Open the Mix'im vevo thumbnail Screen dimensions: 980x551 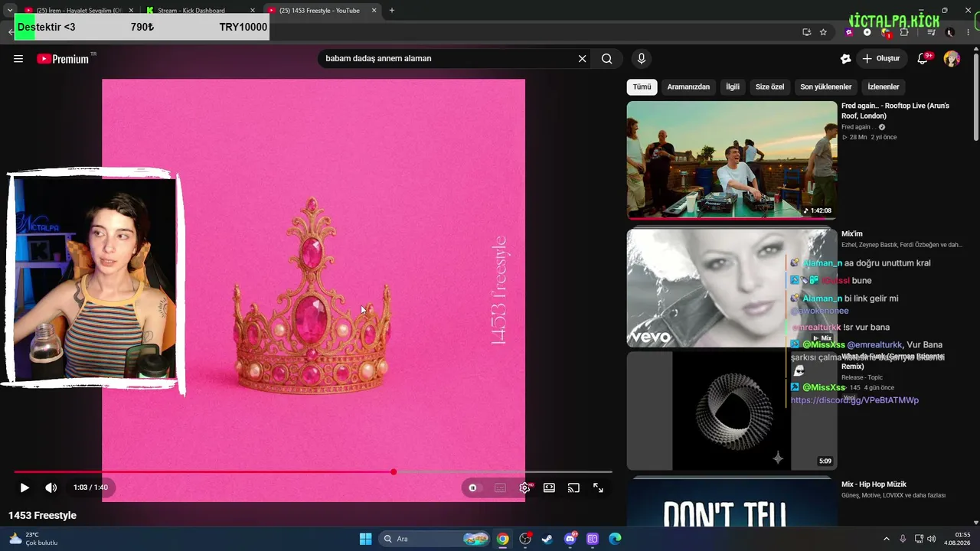[x=732, y=287]
